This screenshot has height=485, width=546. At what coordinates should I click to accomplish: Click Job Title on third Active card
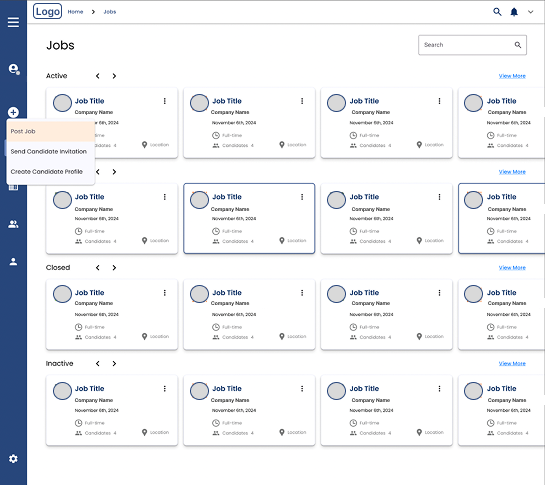pos(364,101)
